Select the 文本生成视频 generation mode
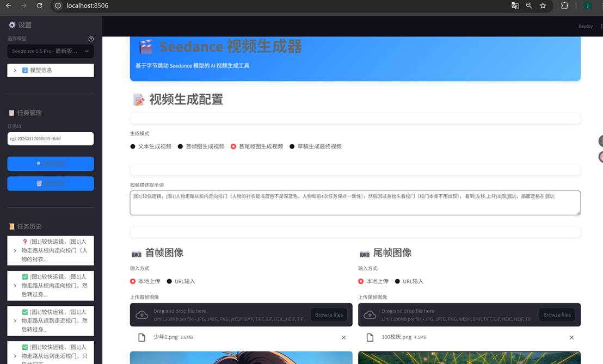Screen dimensions: 603x364 point(151,146)
